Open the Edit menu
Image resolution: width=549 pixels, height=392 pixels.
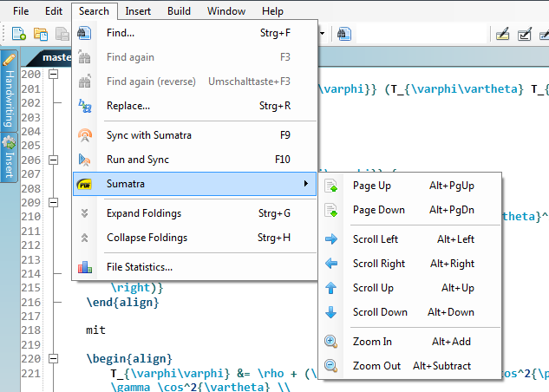coord(54,11)
